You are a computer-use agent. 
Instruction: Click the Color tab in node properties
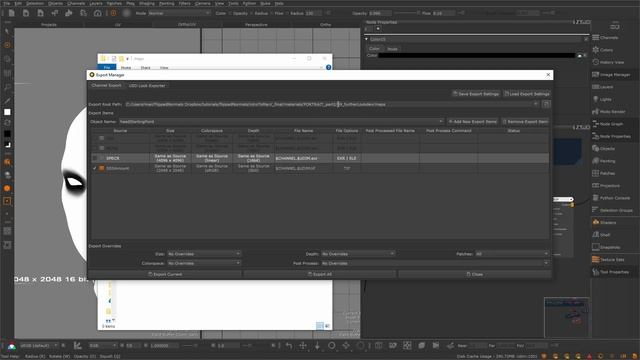pos(374,49)
